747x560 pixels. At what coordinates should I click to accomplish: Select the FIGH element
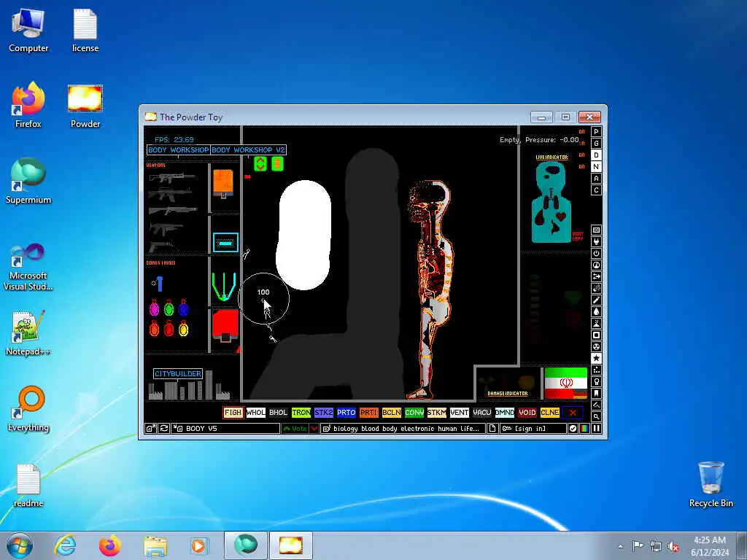[233, 413]
